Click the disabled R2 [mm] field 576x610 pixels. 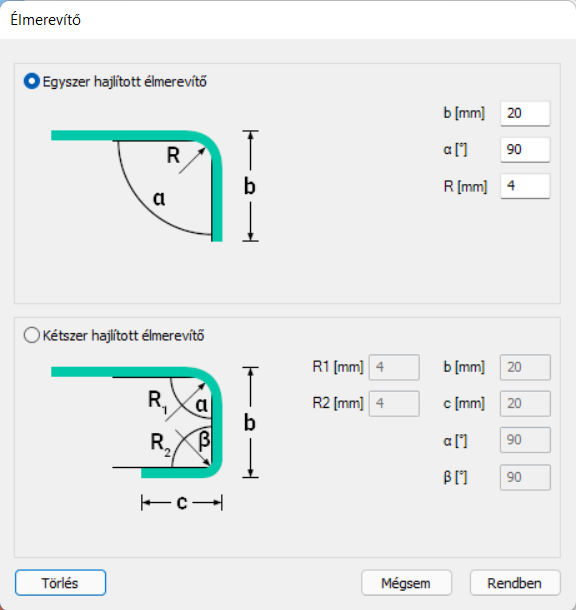click(x=394, y=403)
